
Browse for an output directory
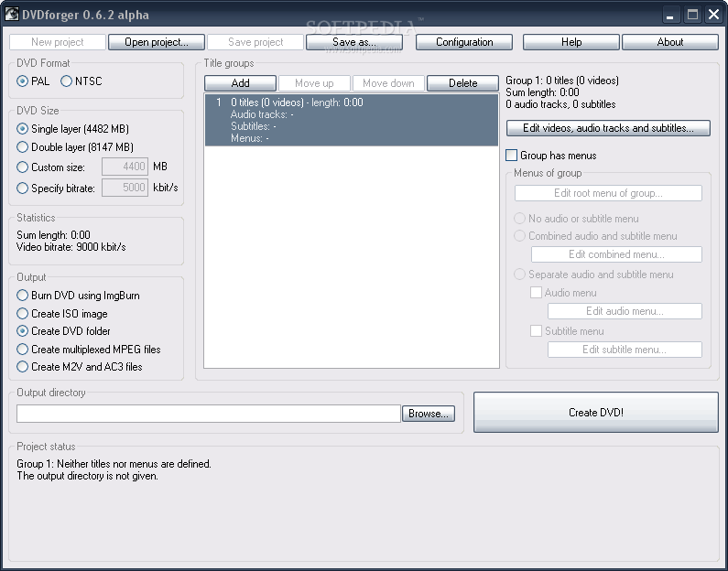[429, 414]
